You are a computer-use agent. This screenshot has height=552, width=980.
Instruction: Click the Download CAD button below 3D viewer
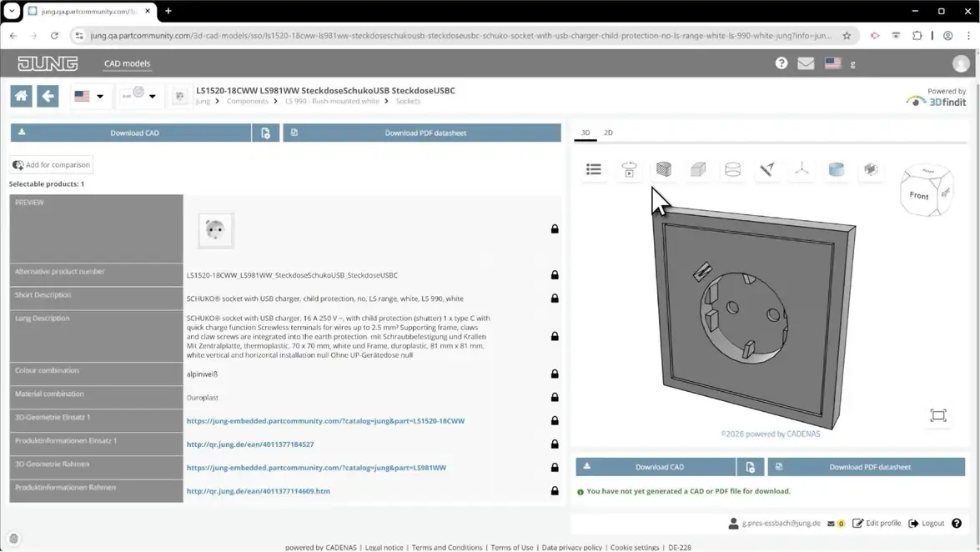656,467
